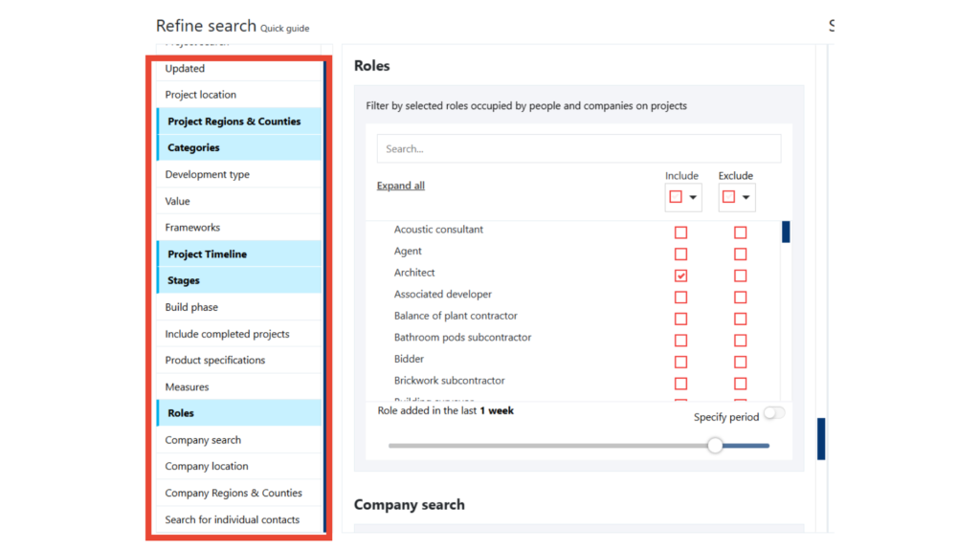The width and height of the screenshot is (980, 551).
Task: Select Development type in sidebar
Action: [207, 175]
